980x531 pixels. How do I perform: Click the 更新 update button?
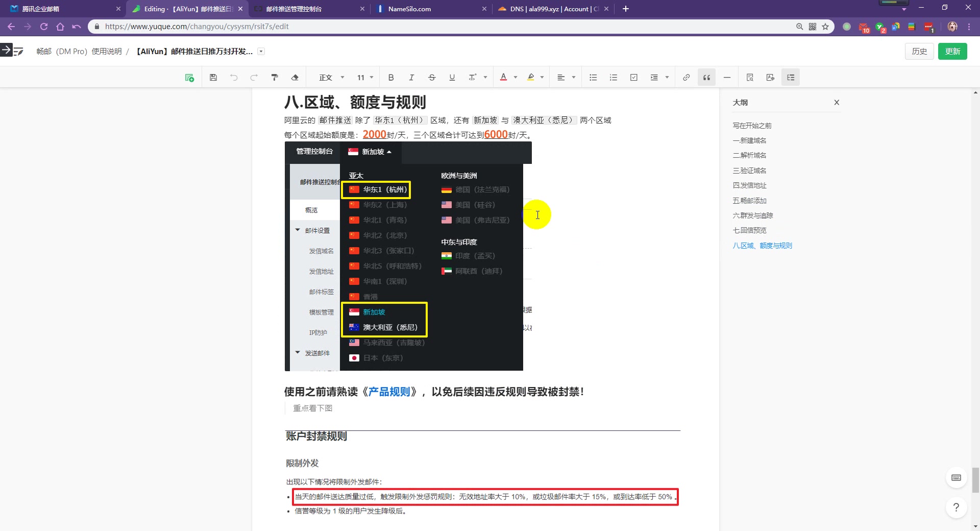pyautogui.click(x=952, y=52)
